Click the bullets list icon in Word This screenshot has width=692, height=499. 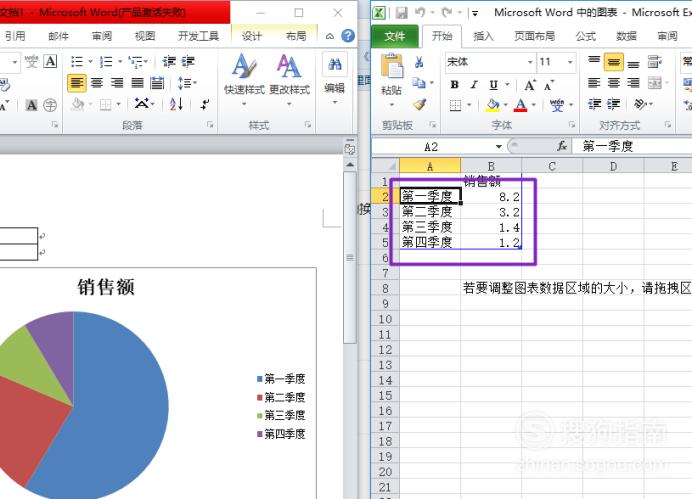click(77, 62)
